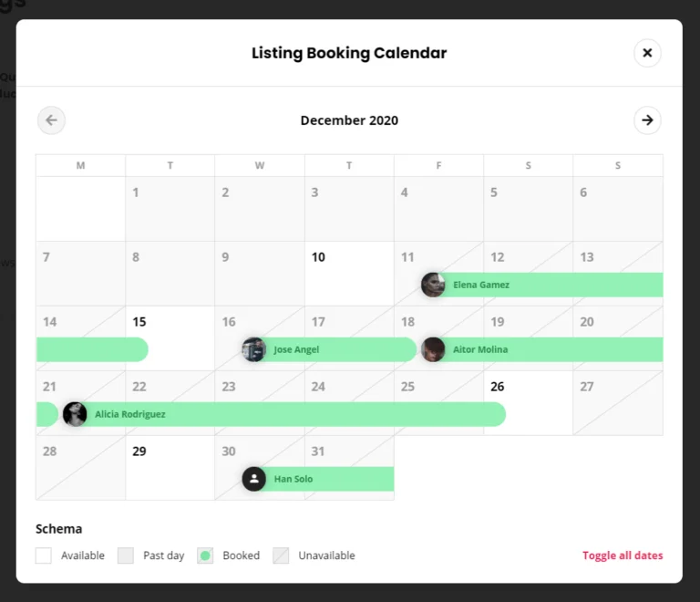700x602 pixels.
Task: Click the Unavailable legend swatch
Action: tap(281, 555)
